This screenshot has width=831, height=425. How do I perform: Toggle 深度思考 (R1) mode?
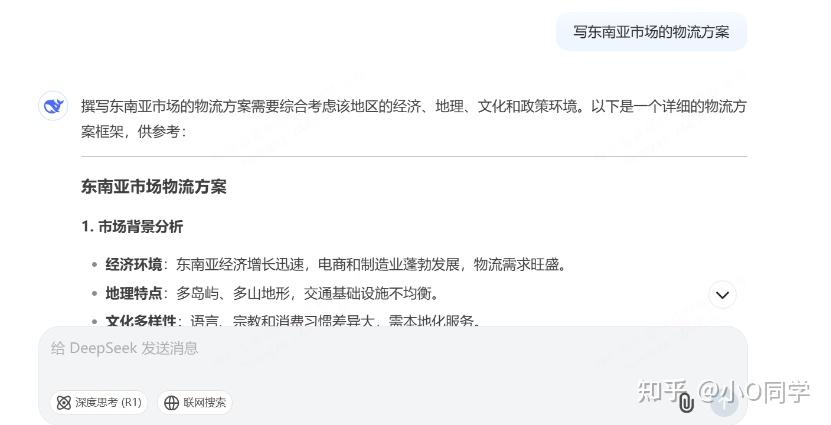[x=98, y=403]
